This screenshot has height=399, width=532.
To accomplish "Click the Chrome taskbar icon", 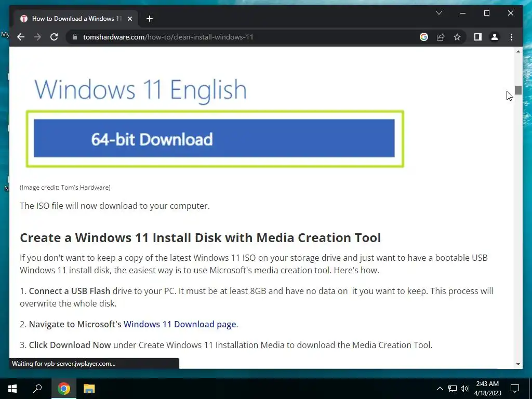I will pos(64,389).
